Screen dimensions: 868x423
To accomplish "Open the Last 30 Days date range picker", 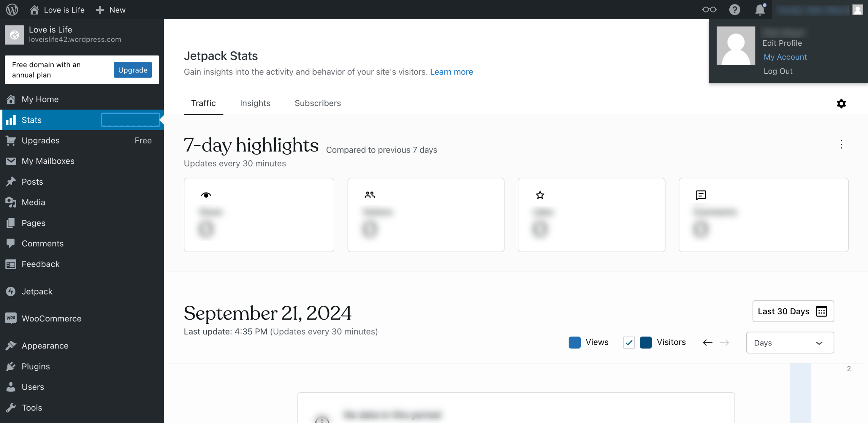I will [x=784, y=311].
